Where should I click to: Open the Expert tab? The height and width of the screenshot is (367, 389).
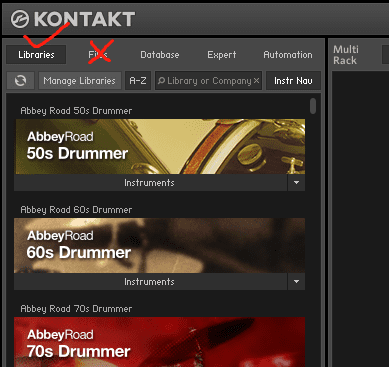(222, 55)
